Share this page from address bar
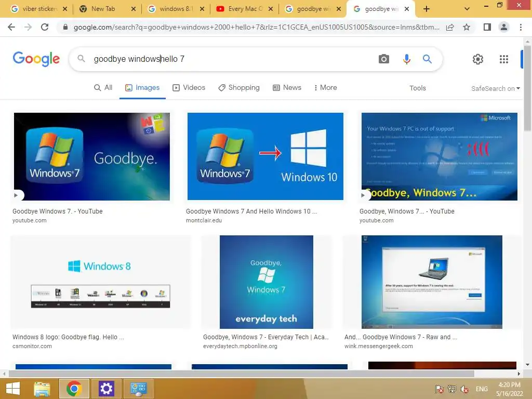Viewport: 532px width, 399px height. coord(450,27)
